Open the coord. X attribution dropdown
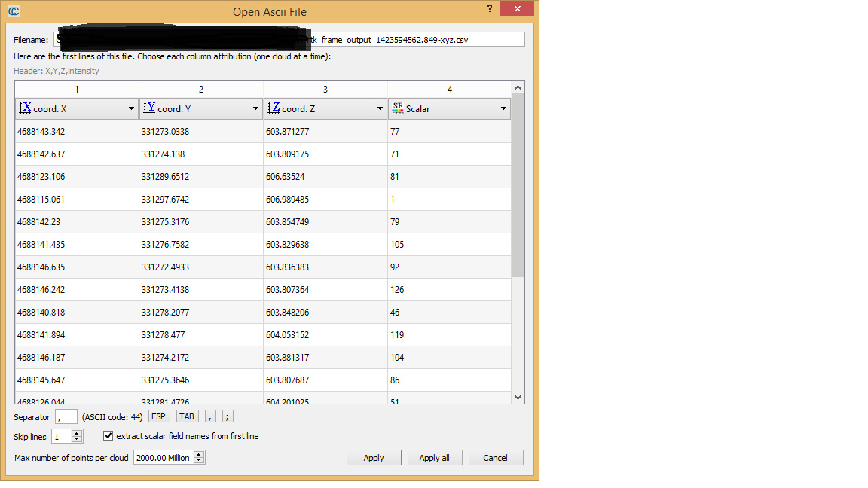This screenshot has width=868, height=488. (x=130, y=108)
